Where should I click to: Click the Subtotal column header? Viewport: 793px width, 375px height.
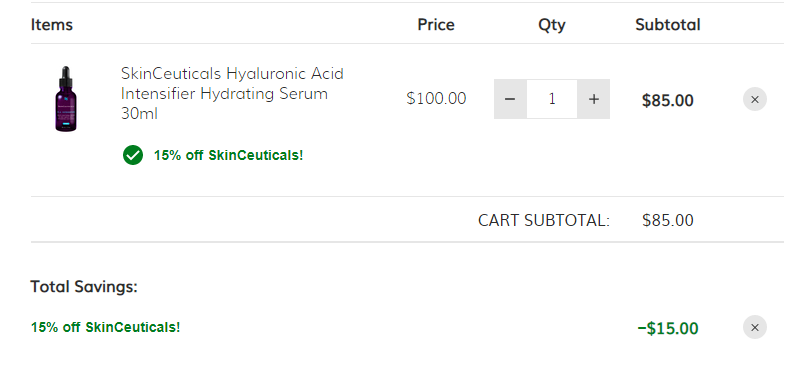pyautogui.click(x=668, y=25)
